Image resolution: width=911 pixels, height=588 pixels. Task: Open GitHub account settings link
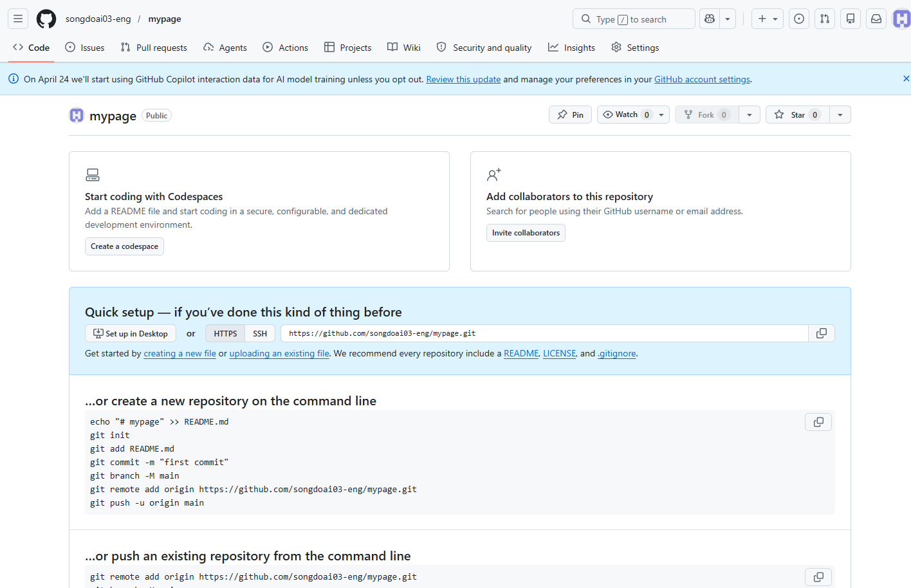coord(702,79)
